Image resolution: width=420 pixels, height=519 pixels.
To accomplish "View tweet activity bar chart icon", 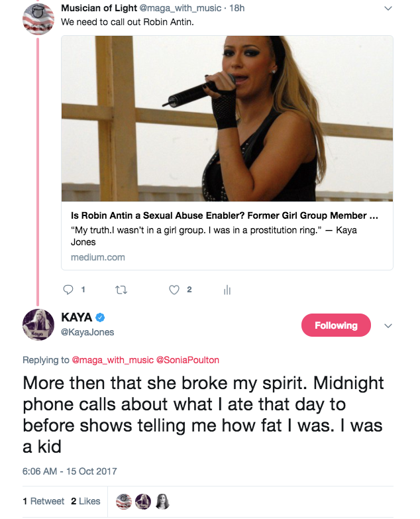I will (227, 290).
